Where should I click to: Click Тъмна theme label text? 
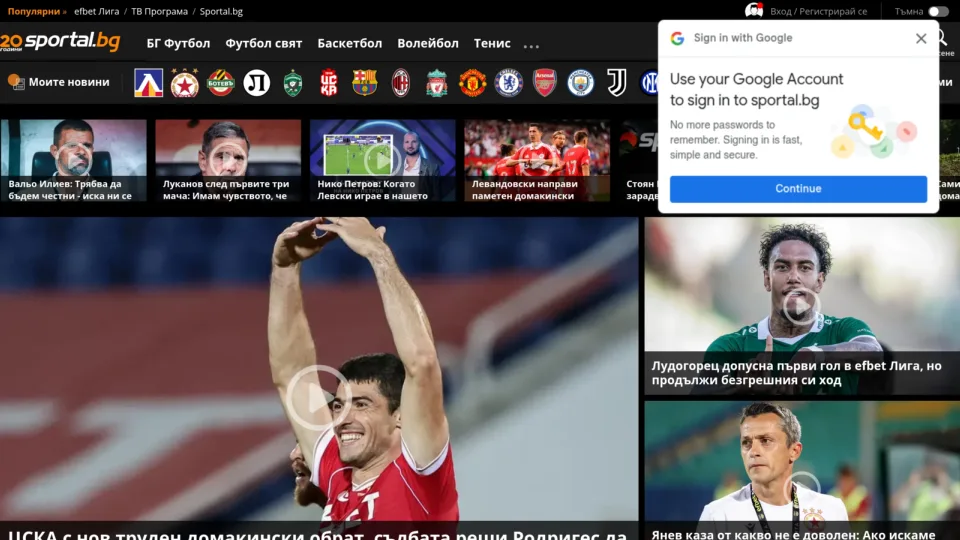(909, 11)
